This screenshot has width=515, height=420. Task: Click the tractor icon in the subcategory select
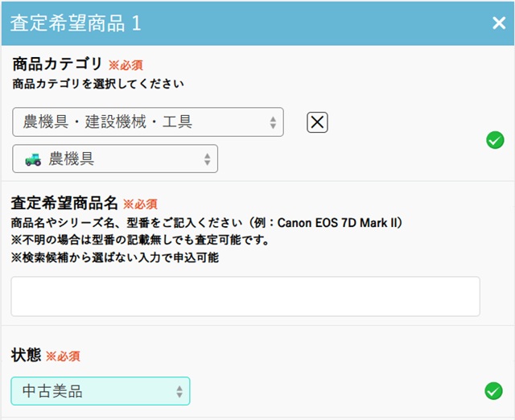point(33,159)
